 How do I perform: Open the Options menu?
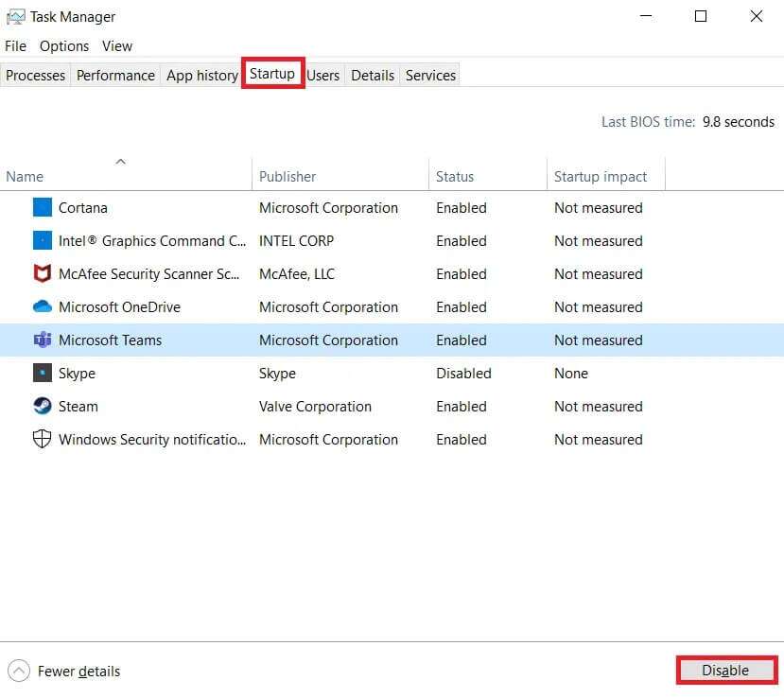(x=64, y=46)
